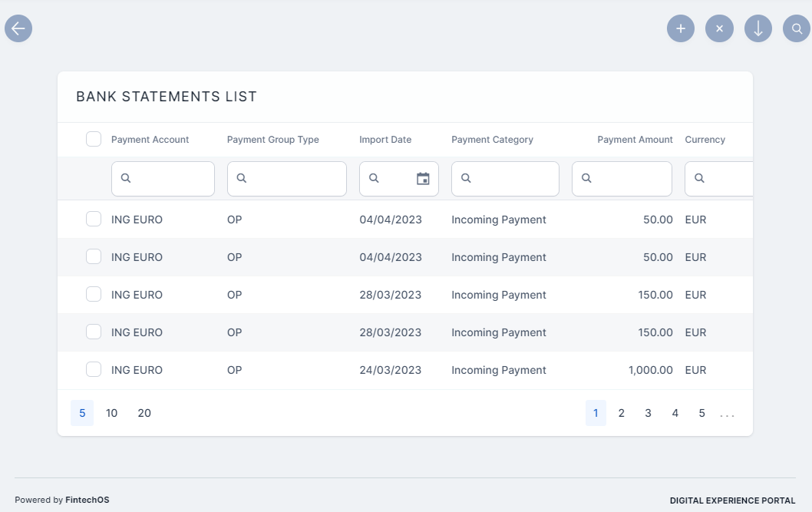Click the magnifier in Payment Account filter
This screenshot has height=512, width=812.
(125, 178)
